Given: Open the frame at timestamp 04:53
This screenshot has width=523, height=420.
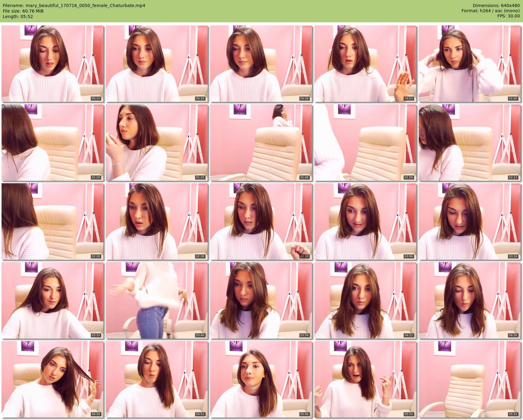Looking at the screenshot, I should point(157,379).
